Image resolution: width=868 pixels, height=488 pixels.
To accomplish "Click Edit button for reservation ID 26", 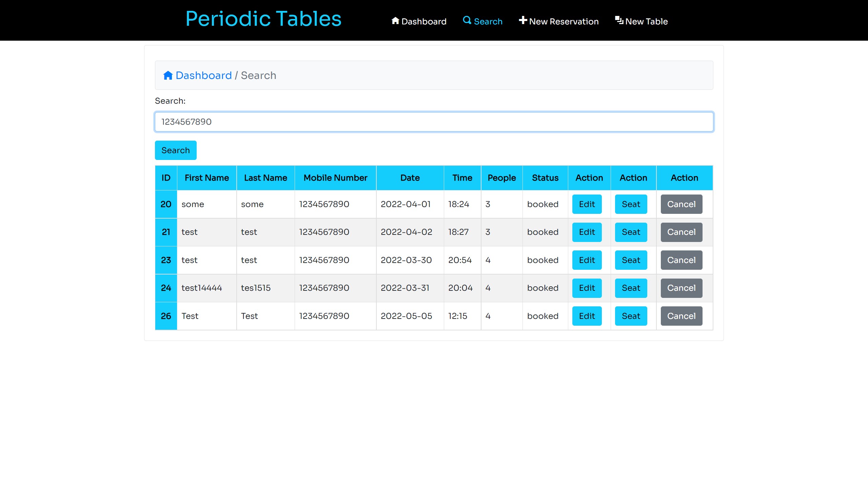I will click(x=587, y=316).
